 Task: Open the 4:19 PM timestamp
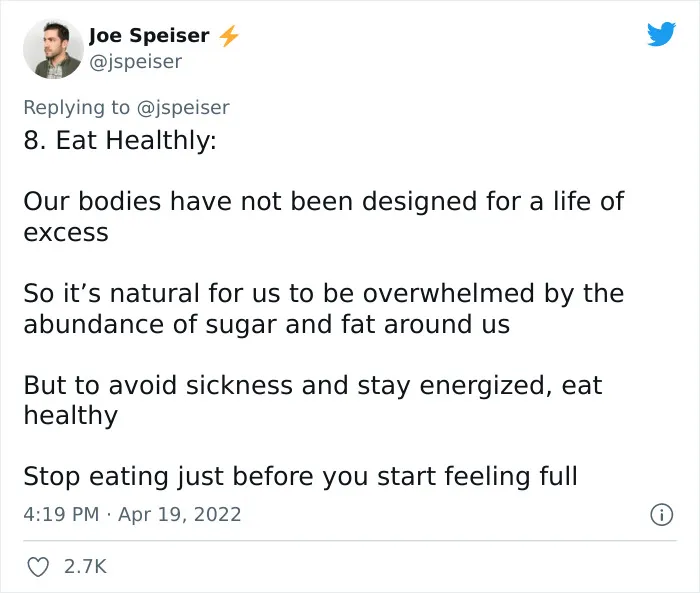[61, 514]
